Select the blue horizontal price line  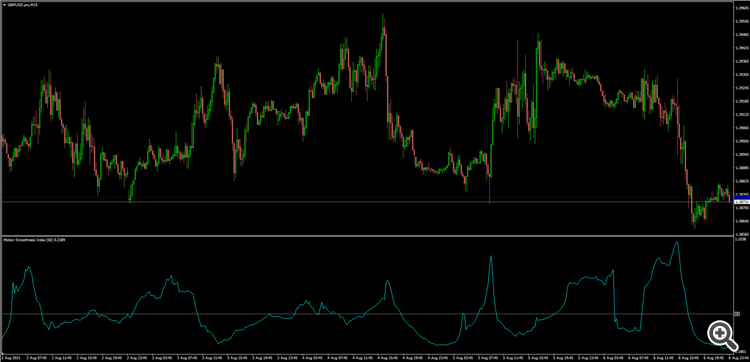pyautogui.click(x=366, y=197)
